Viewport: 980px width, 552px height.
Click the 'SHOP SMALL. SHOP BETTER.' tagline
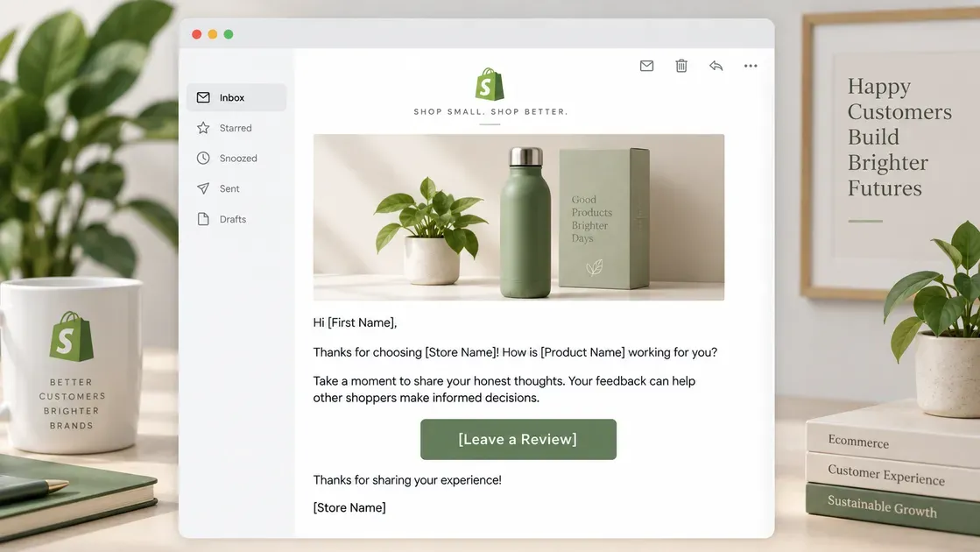(490, 112)
